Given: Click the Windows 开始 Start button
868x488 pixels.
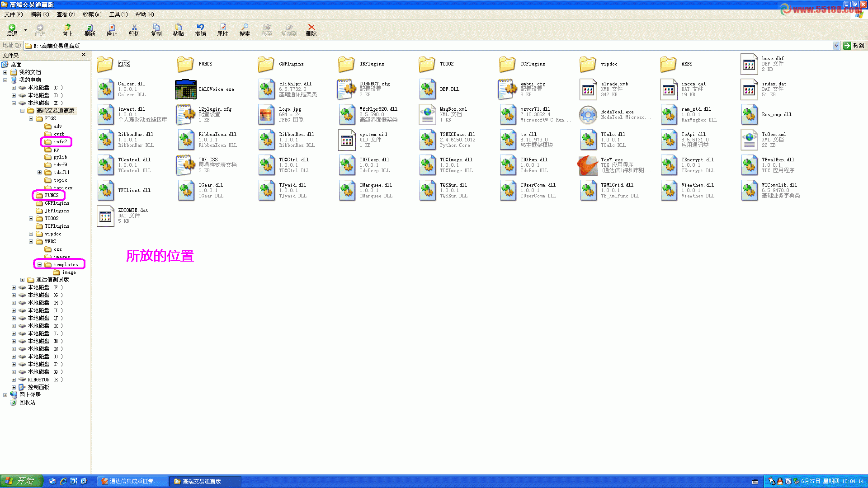Looking at the screenshot, I should pyautogui.click(x=21, y=481).
